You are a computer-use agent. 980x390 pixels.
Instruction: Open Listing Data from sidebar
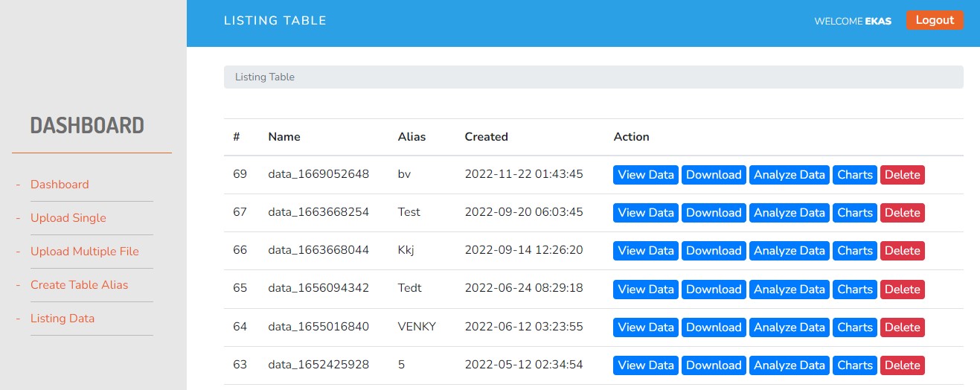(x=63, y=319)
